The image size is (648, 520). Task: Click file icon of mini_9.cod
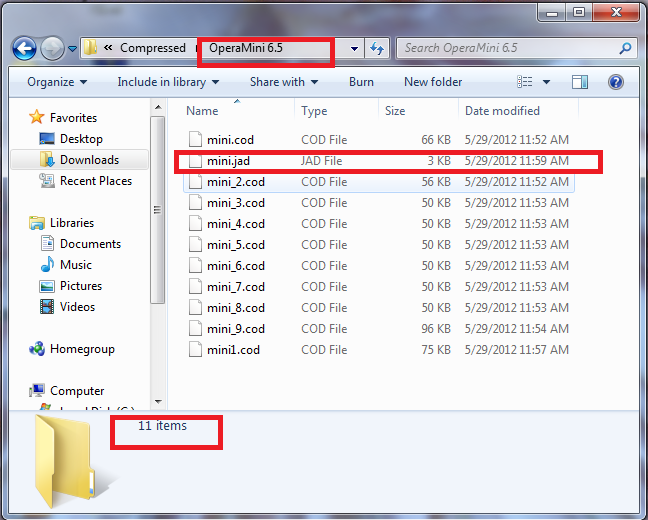point(195,329)
